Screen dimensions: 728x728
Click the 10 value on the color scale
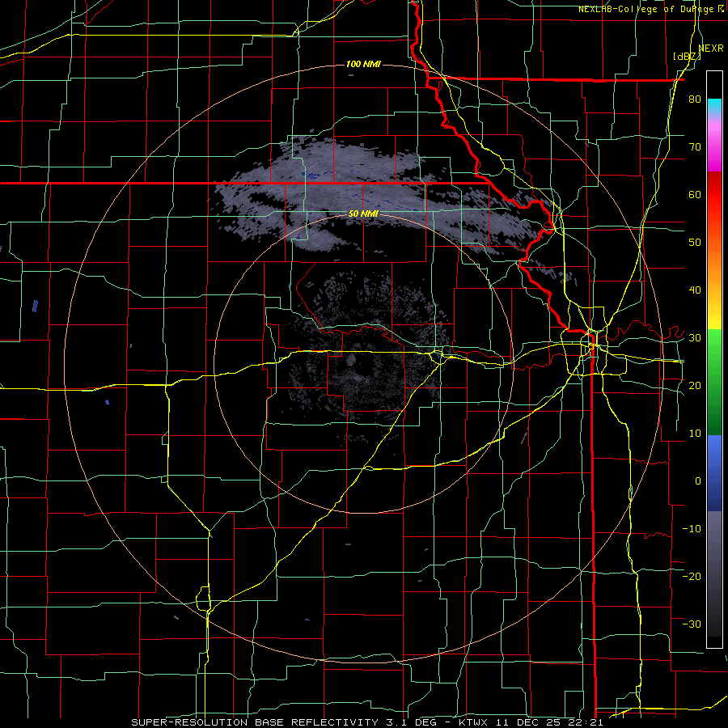pos(695,434)
